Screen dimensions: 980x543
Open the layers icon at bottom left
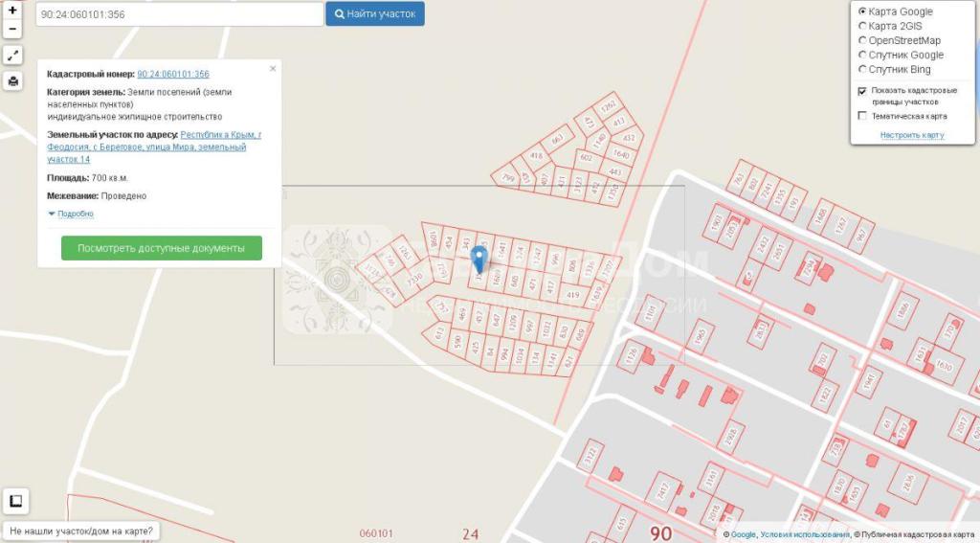(15, 501)
